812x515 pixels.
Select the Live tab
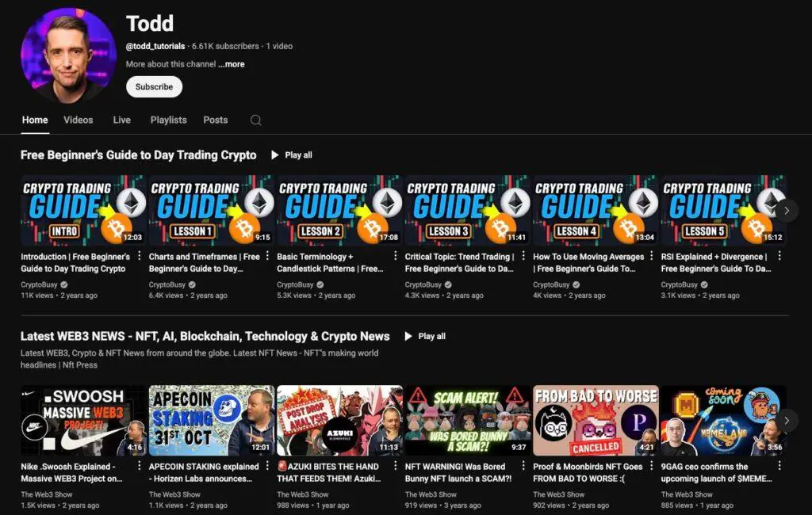coord(121,120)
